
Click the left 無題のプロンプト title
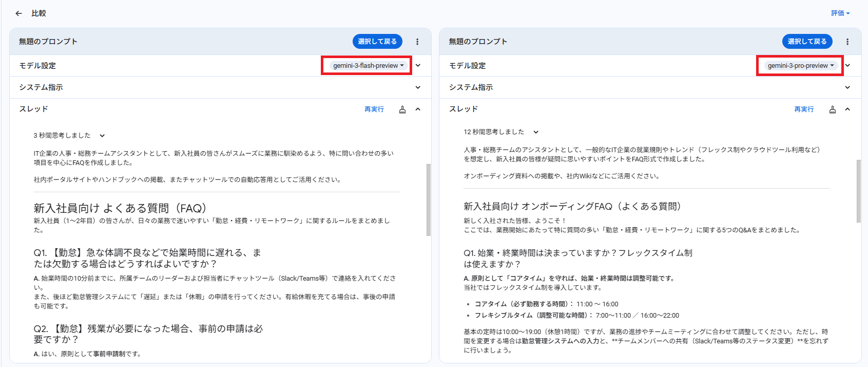48,42
